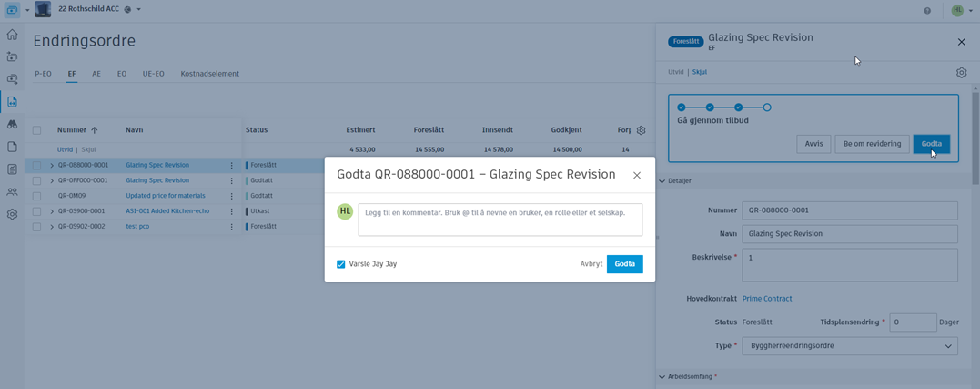Open Updated price for materials link

(166, 196)
